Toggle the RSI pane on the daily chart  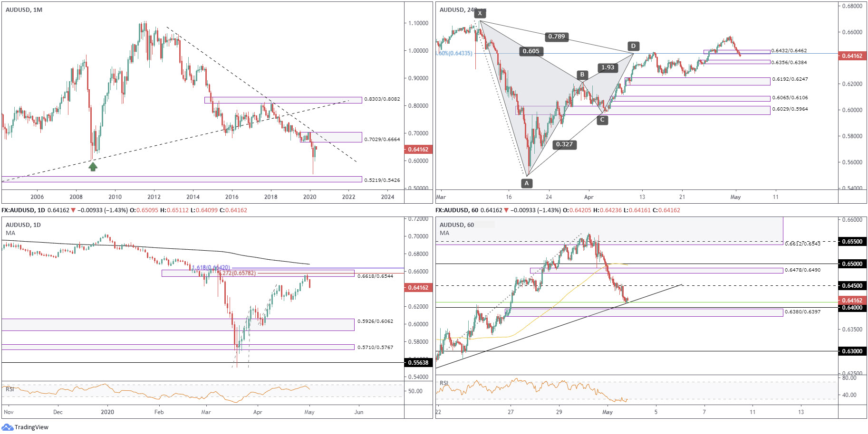[x=10, y=388]
